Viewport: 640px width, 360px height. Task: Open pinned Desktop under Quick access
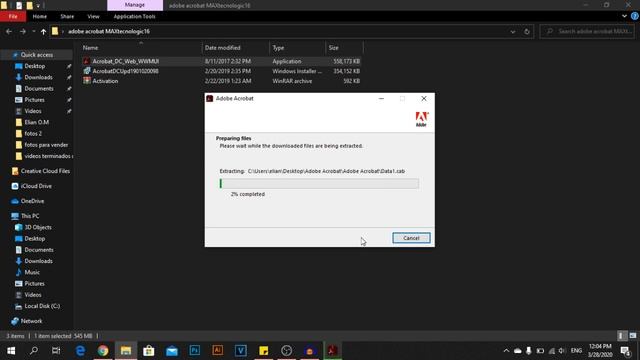point(35,66)
